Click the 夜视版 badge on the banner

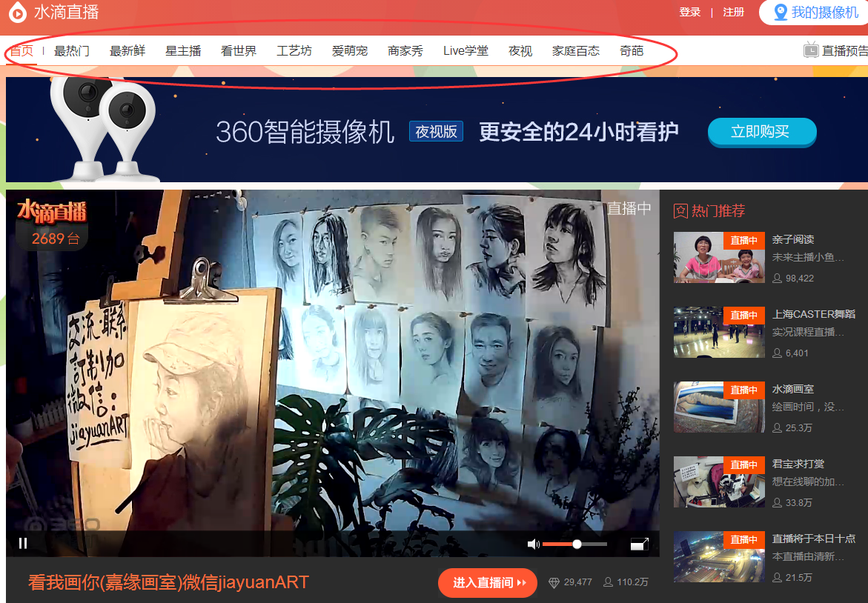(436, 132)
